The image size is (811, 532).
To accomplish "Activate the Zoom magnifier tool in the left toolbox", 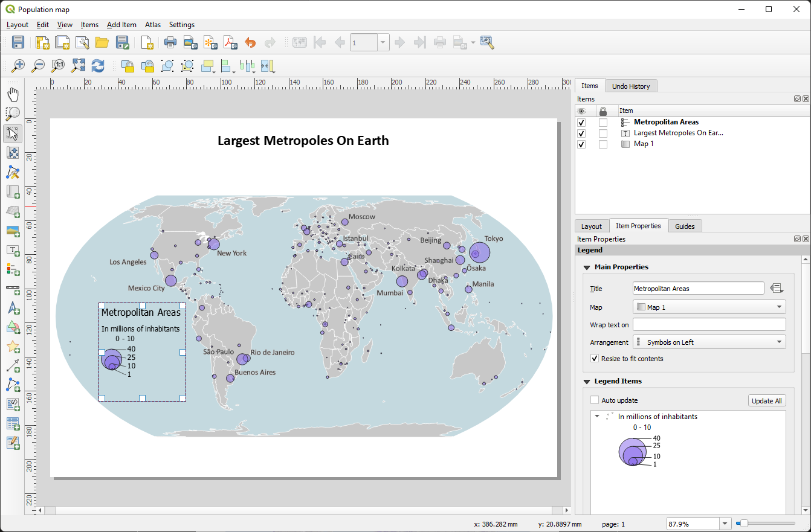I will (x=13, y=114).
